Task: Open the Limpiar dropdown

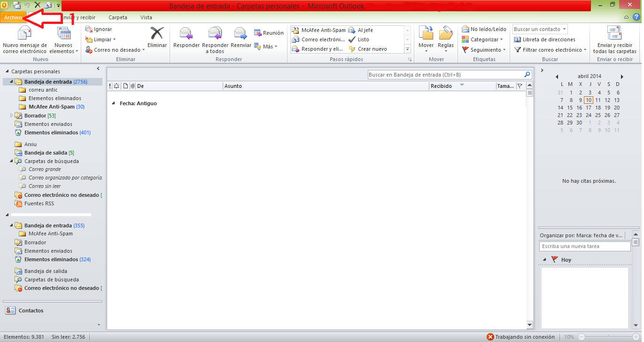Action: click(101, 39)
